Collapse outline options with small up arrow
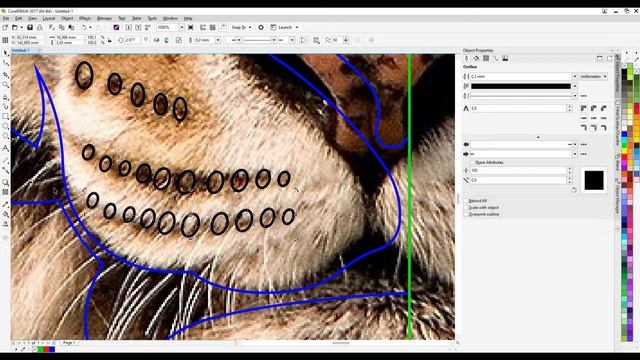The height and width of the screenshot is (360, 640). [x=538, y=137]
